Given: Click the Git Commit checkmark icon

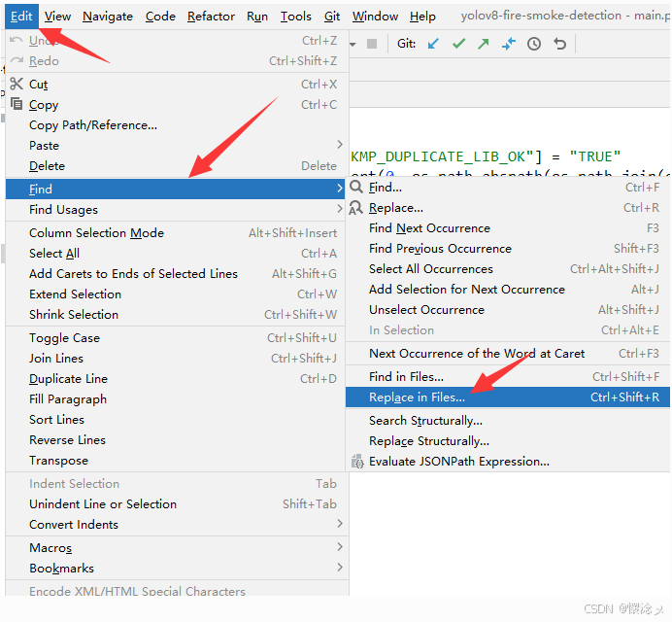Looking at the screenshot, I should point(458,44).
